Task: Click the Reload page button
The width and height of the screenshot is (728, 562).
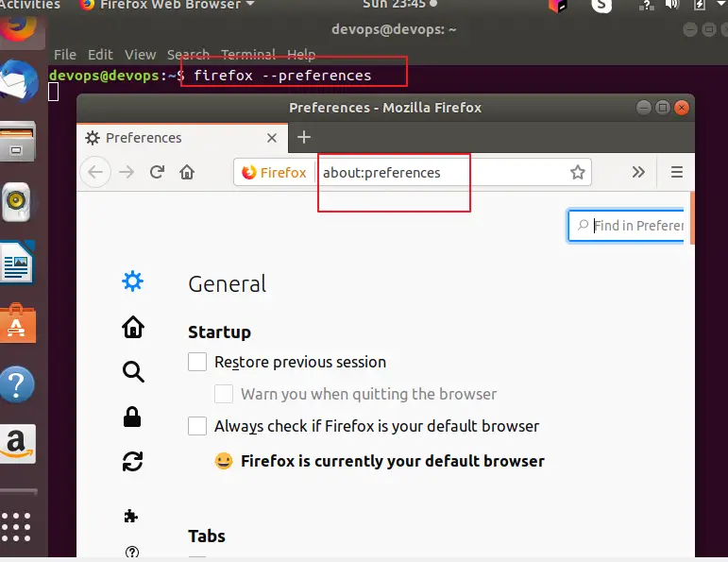Action: click(157, 172)
